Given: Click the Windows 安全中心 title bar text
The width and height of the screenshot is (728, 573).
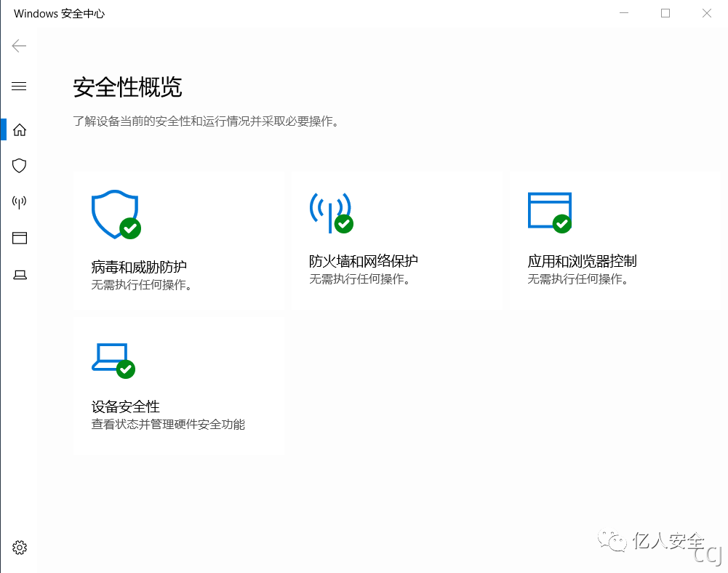Looking at the screenshot, I should (60, 13).
